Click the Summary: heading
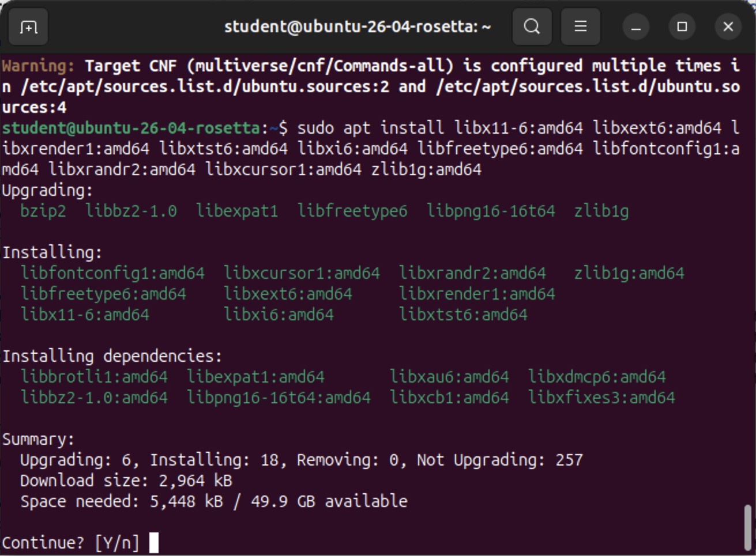The width and height of the screenshot is (756, 556). click(x=38, y=440)
